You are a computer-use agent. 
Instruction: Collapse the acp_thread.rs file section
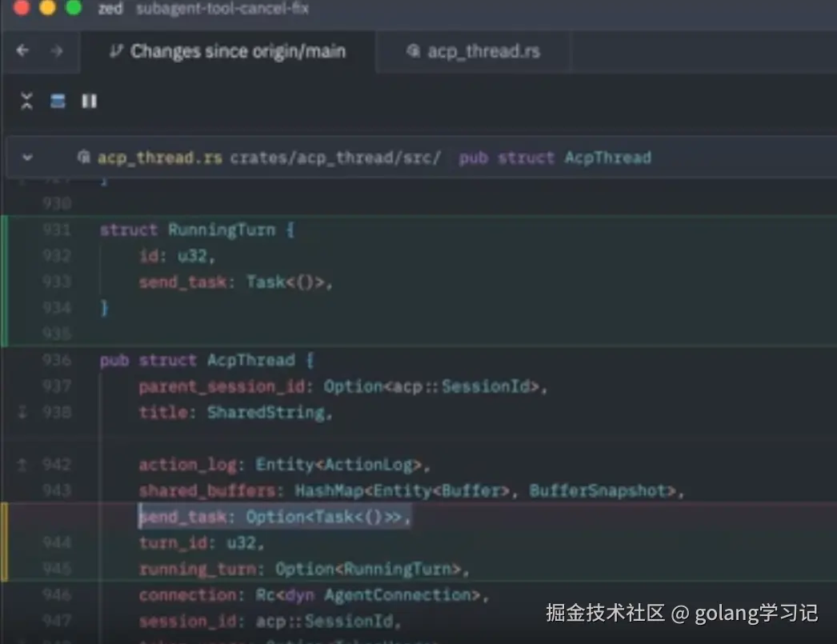pyautogui.click(x=27, y=158)
